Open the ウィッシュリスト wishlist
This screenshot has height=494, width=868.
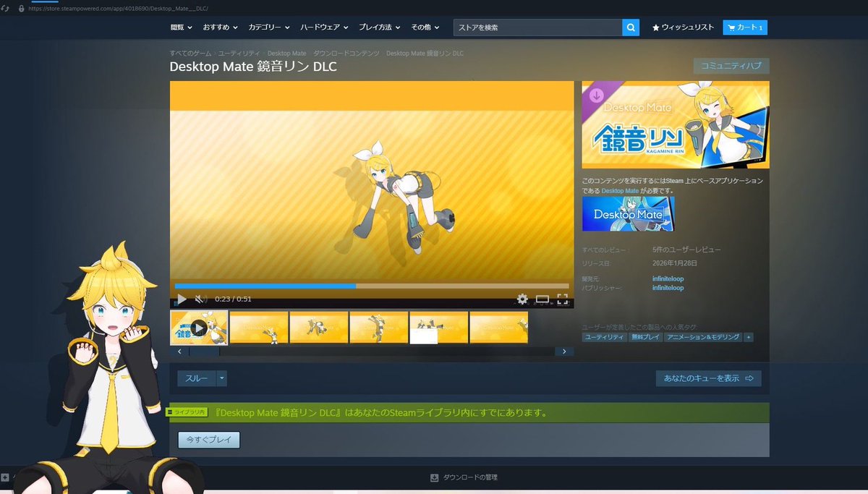coord(684,27)
